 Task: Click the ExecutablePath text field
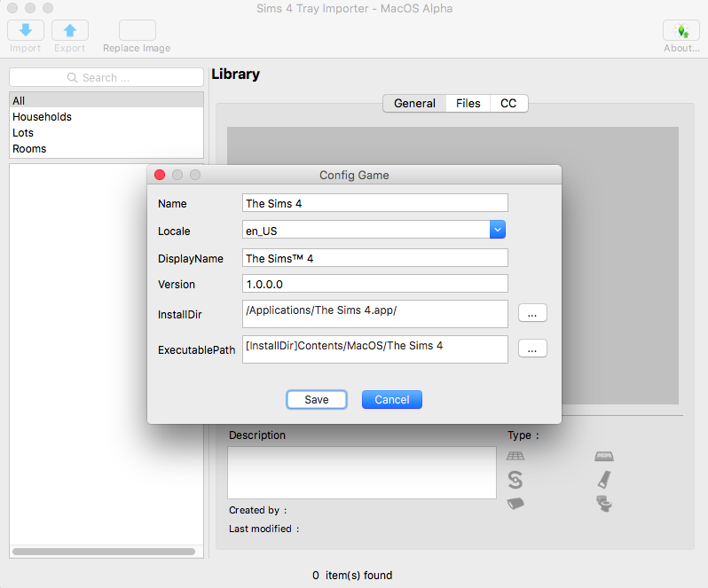[375, 349]
